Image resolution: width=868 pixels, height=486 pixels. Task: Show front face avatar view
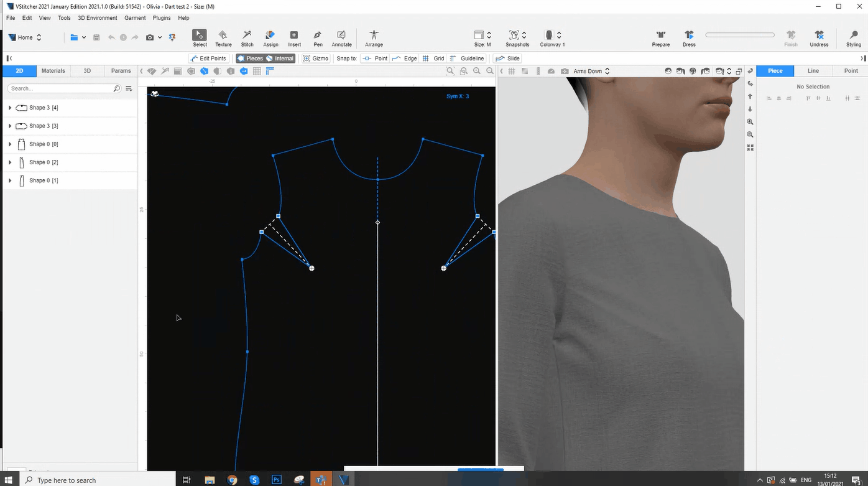point(668,71)
